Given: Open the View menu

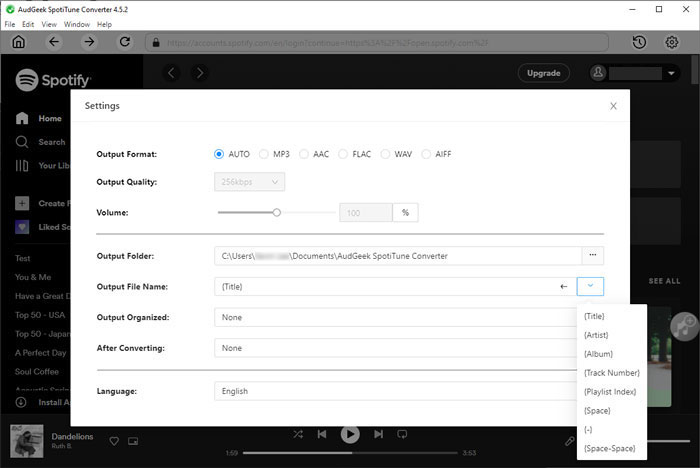Looking at the screenshot, I should point(49,24).
